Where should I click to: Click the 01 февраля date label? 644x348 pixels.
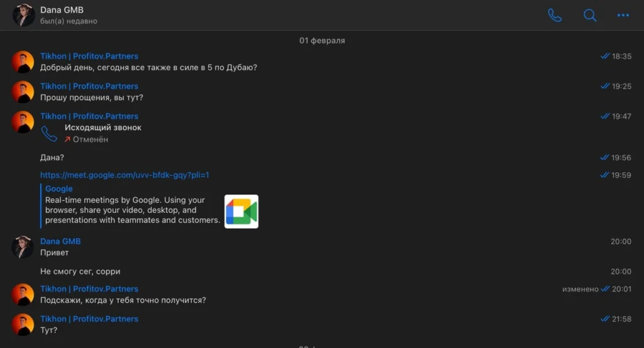point(322,41)
